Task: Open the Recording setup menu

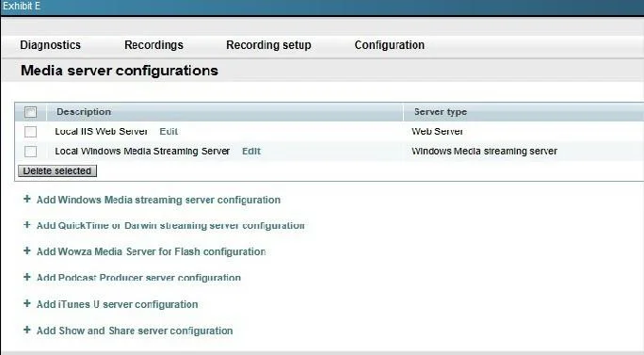Action: (268, 45)
